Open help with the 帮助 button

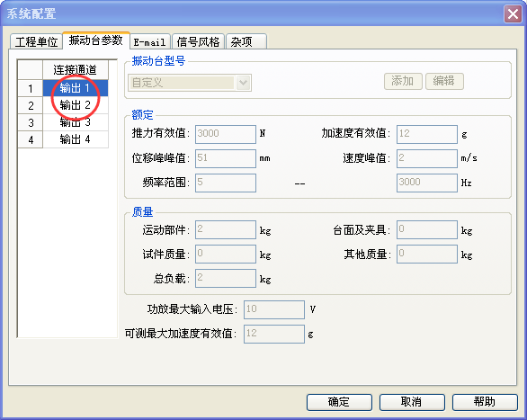[485, 402]
